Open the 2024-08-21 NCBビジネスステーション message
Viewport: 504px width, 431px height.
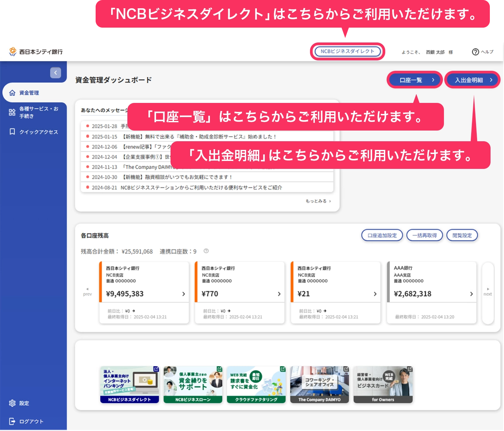[207, 188]
